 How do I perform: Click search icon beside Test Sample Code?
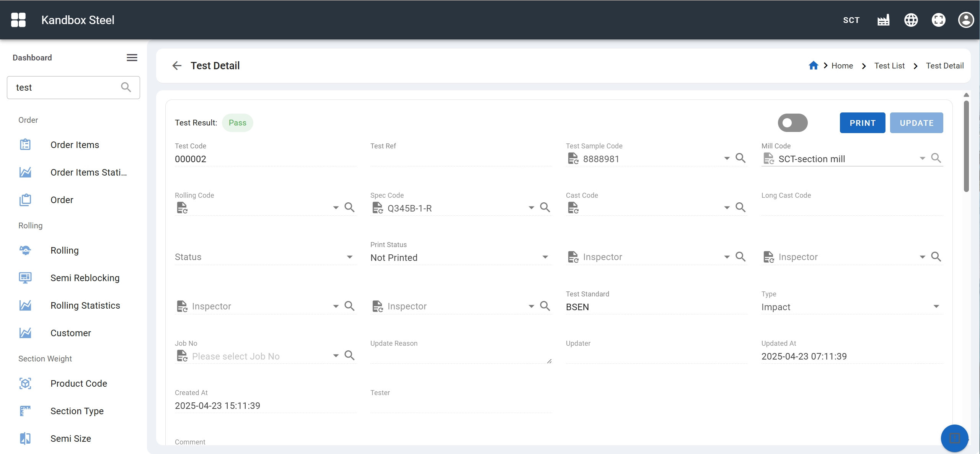[740, 158]
